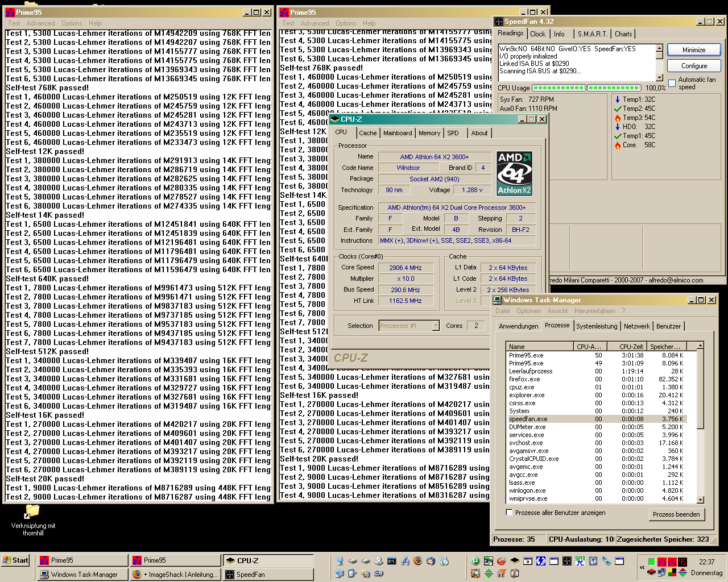
Task: Open Ansicht menu in Task-Manager
Action: tap(557, 311)
